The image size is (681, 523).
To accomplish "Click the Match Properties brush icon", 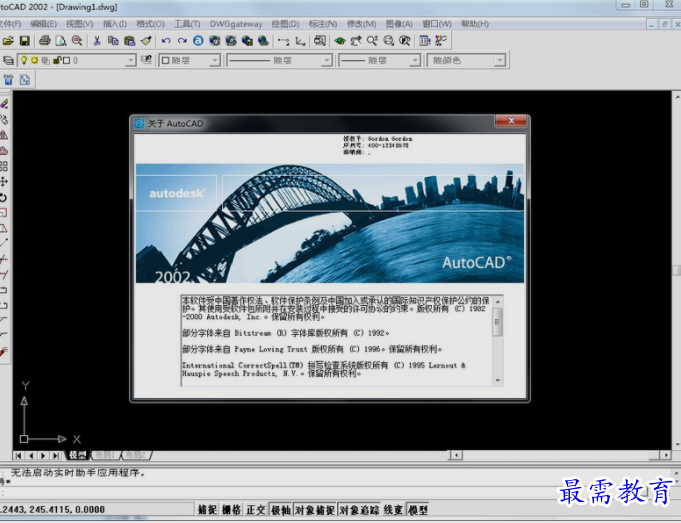I will [x=146, y=41].
